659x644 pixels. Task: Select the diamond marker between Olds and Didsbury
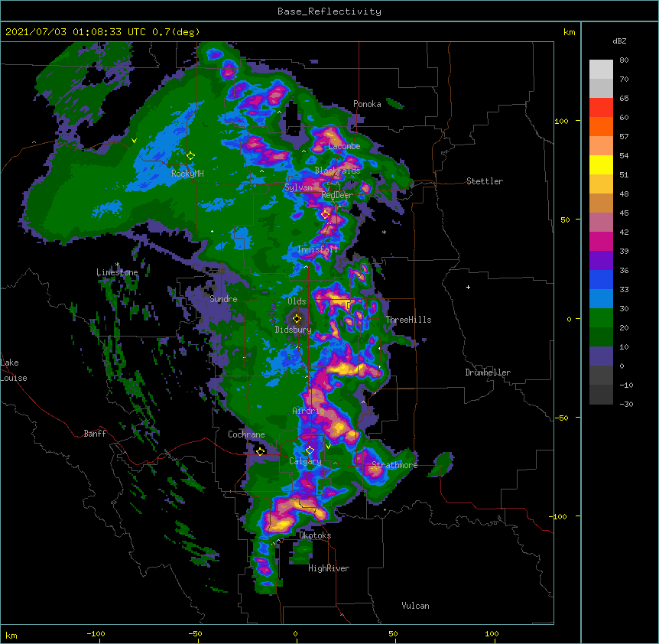pyautogui.click(x=297, y=318)
